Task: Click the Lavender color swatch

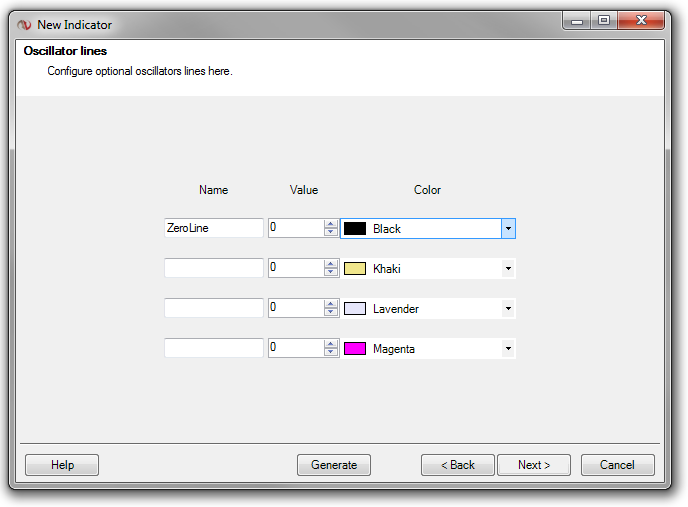Action: tap(355, 309)
